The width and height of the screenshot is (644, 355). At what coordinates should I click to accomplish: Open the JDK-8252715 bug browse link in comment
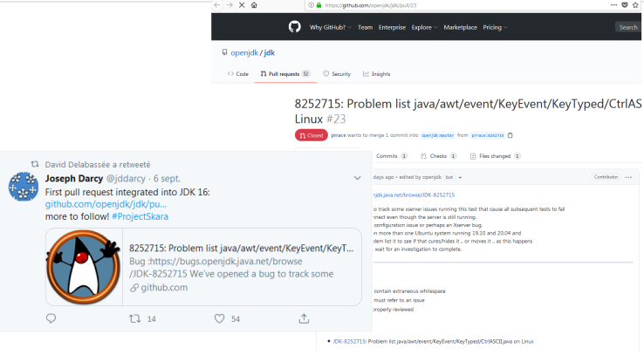pos(414,195)
